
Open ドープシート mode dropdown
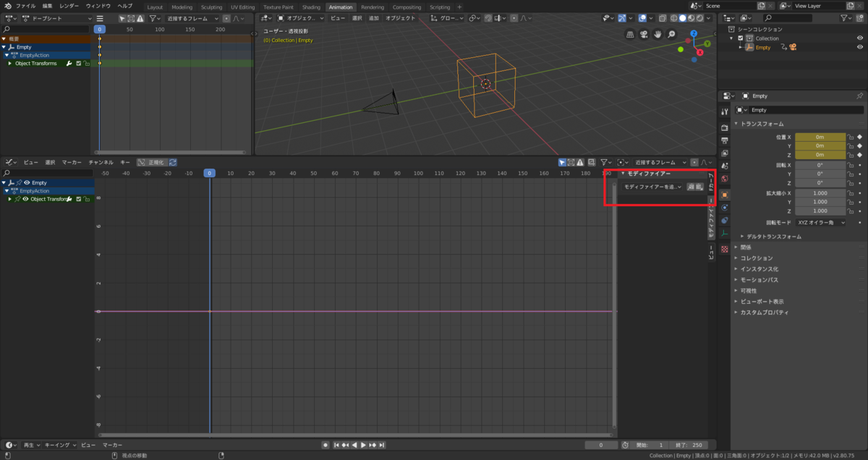[x=56, y=18]
